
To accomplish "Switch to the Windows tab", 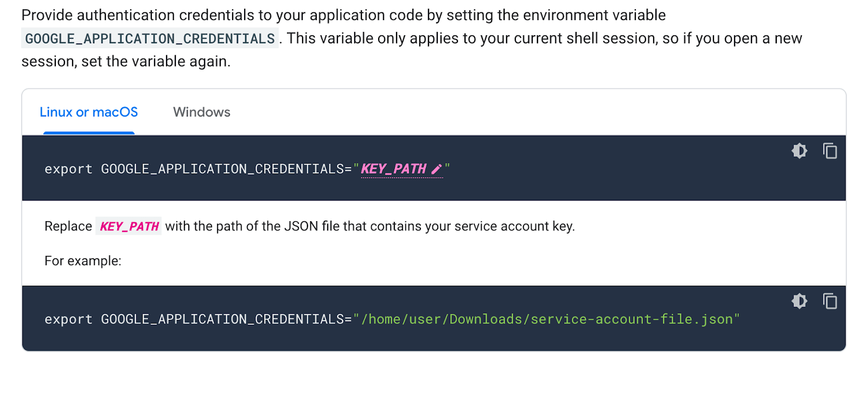I will coord(201,112).
